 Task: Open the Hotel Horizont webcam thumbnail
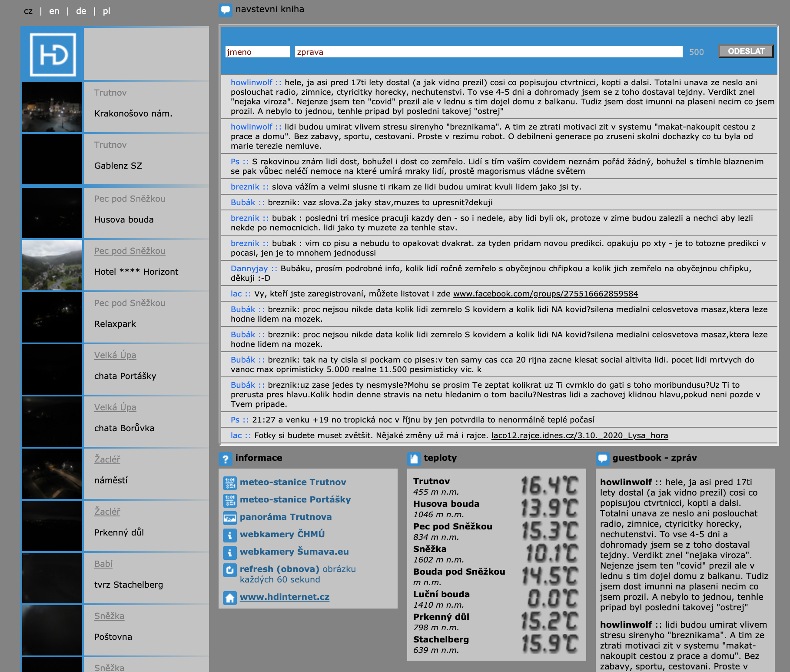(x=52, y=265)
